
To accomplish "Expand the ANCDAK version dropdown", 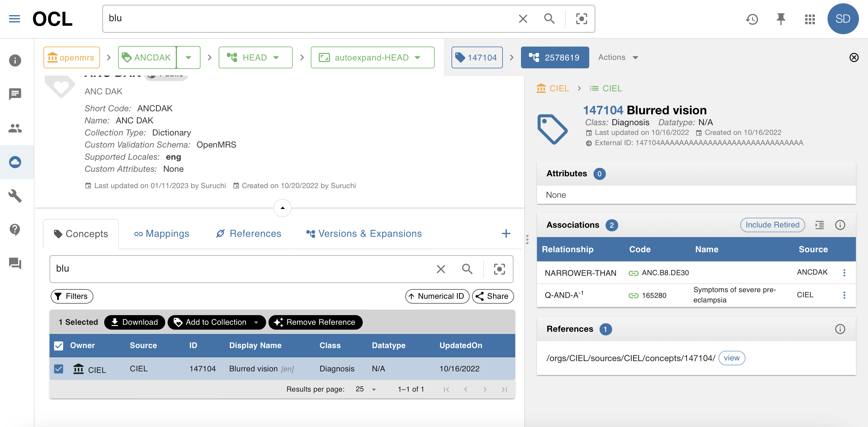I will 188,57.
